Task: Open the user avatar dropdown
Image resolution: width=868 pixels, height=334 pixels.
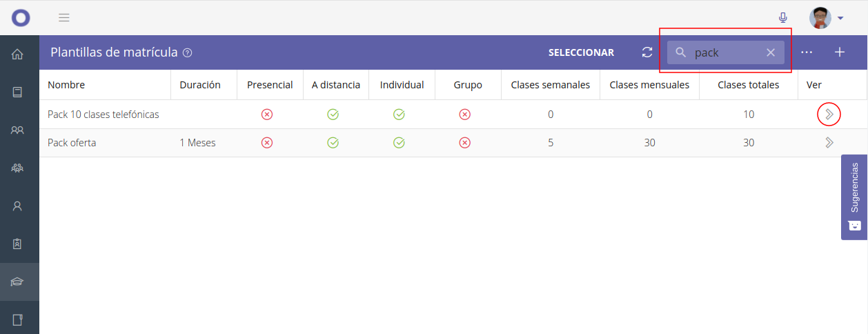Action: [x=827, y=18]
